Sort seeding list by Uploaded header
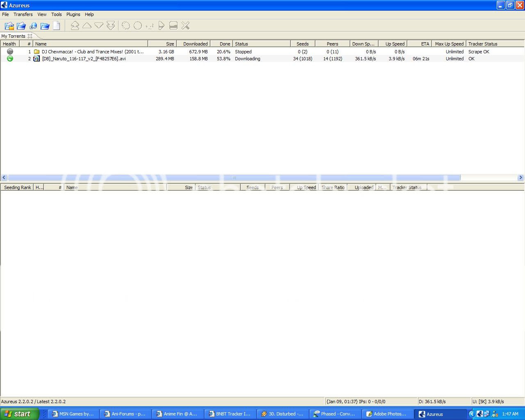Image resolution: width=525 pixels, height=420 pixels. [x=362, y=187]
